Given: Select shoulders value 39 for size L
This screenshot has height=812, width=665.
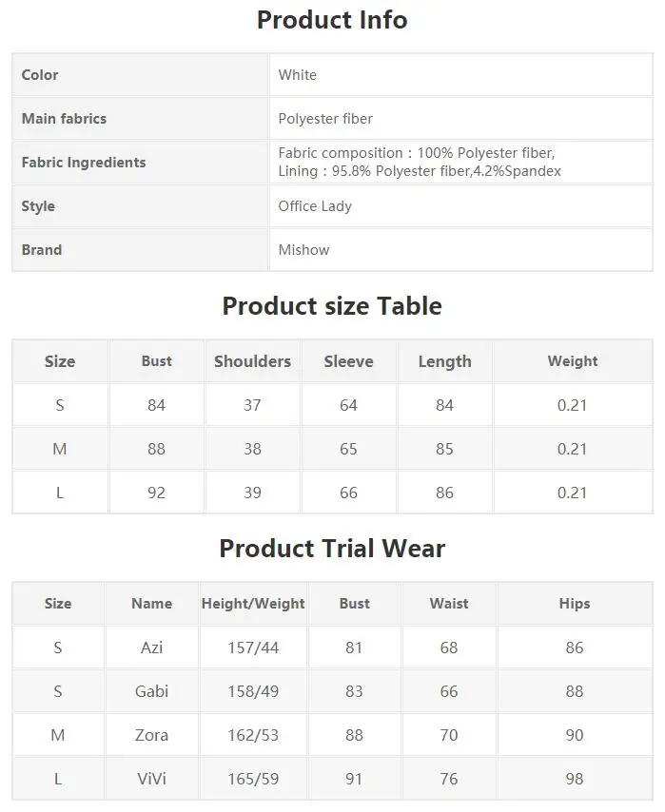Looking at the screenshot, I should (252, 493).
